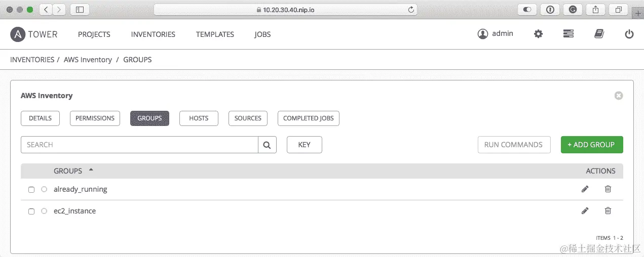Click the search magnifier button
Viewport: 644px width, 257px height.
pos(268,145)
